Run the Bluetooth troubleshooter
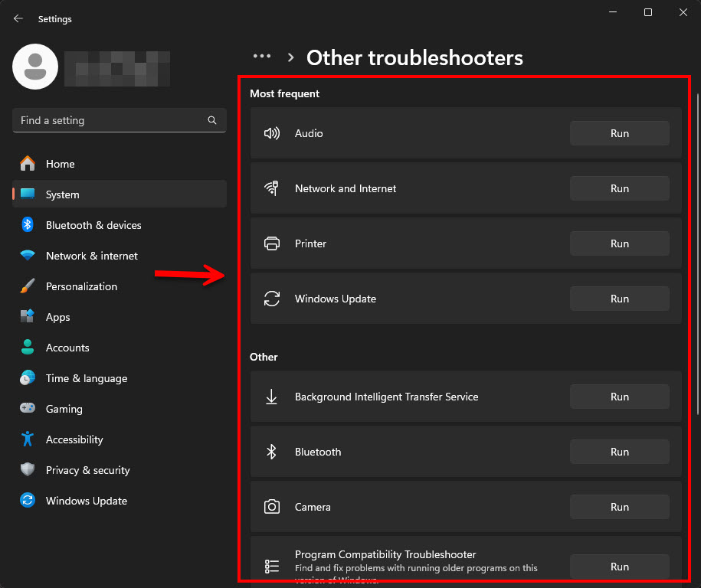Image resolution: width=701 pixels, height=588 pixels. (x=620, y=452)
